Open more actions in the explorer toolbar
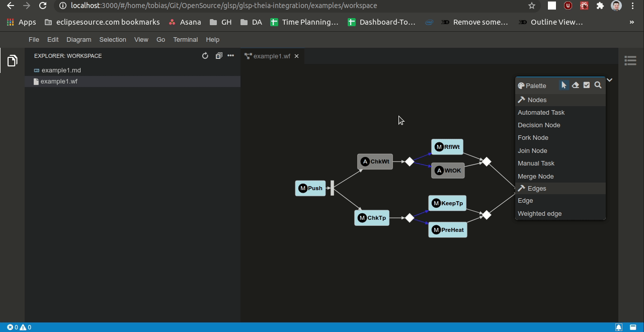 pyautogui.click(x=230, y=56)
